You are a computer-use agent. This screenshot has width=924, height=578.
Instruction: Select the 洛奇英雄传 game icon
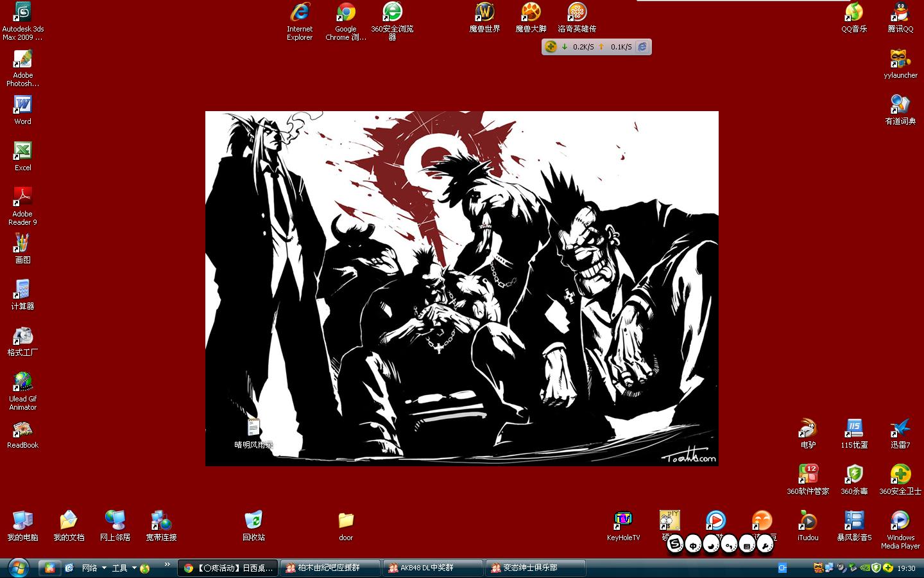pos(577,17)
